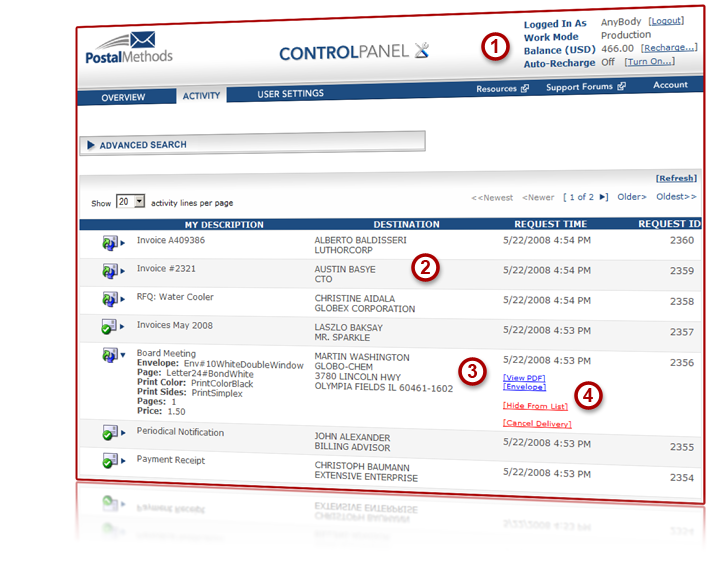Click the Control Panel tools icon
Image resolution: width=710 pixels, height=561 pixels.
(x=422, y=50)
